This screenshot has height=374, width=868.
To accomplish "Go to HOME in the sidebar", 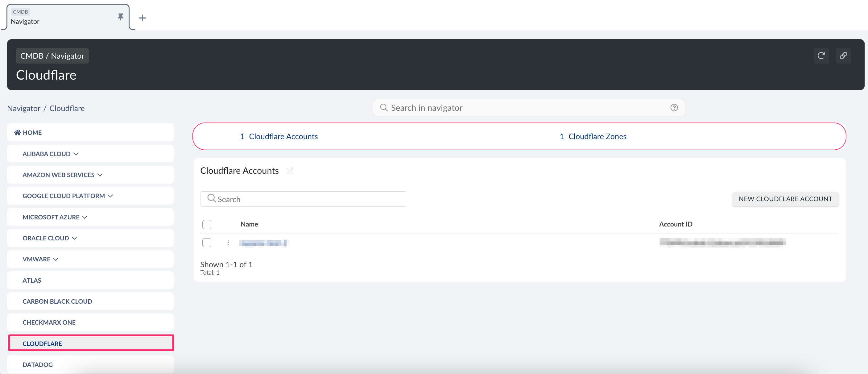I will [x=90, y=133].
